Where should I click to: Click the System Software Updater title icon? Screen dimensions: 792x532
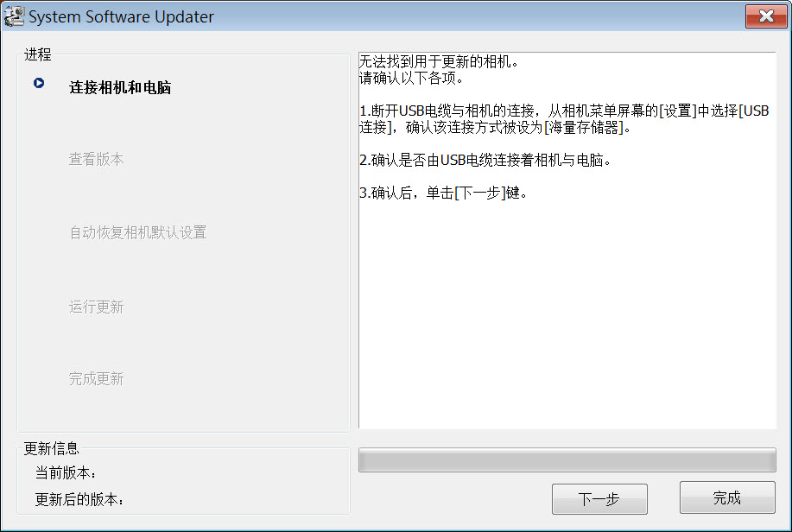[14, 16]
